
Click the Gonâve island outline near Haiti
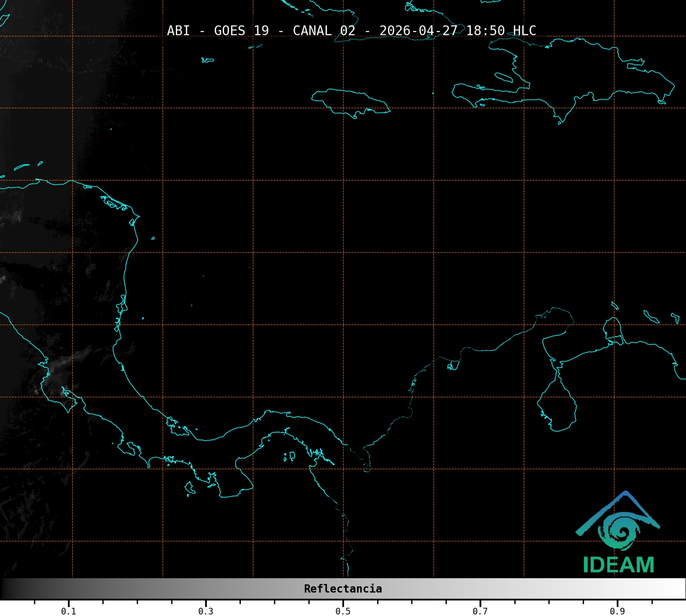tap(503, 77)
